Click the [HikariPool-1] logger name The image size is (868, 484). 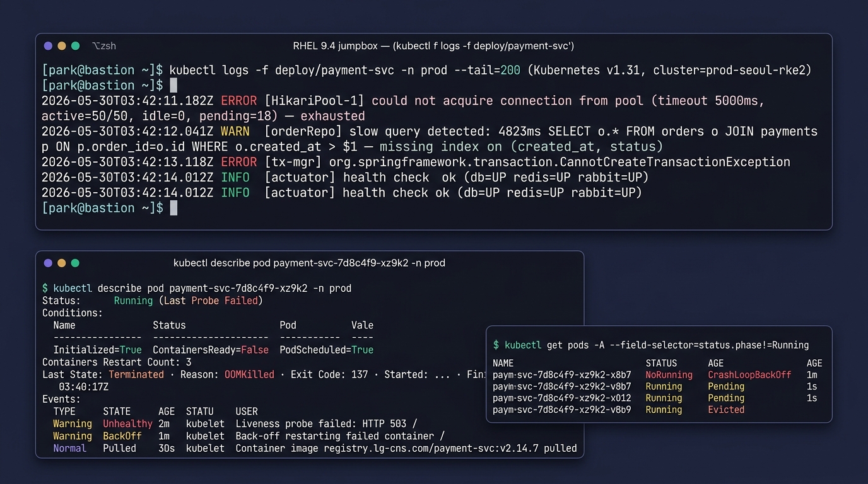pyautogui.click(x=314, y=101)
